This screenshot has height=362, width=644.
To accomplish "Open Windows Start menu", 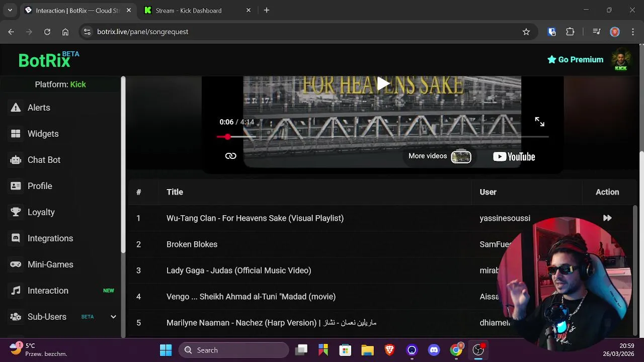I will click(x=166, y=350).
